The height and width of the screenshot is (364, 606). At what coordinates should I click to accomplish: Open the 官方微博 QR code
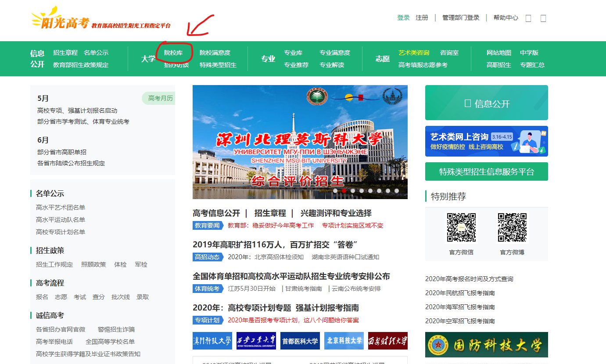tap(512, 228)
